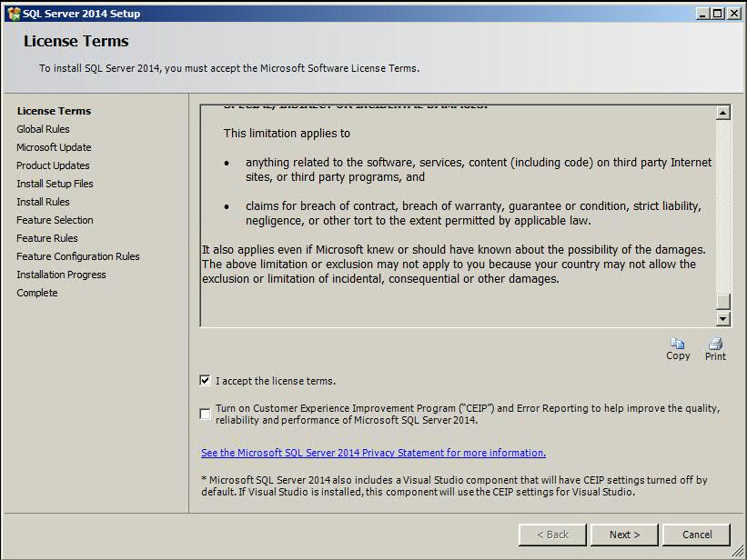Click the Print icon
Viewport: 747px width, 560px height.
tap(715, 346)
